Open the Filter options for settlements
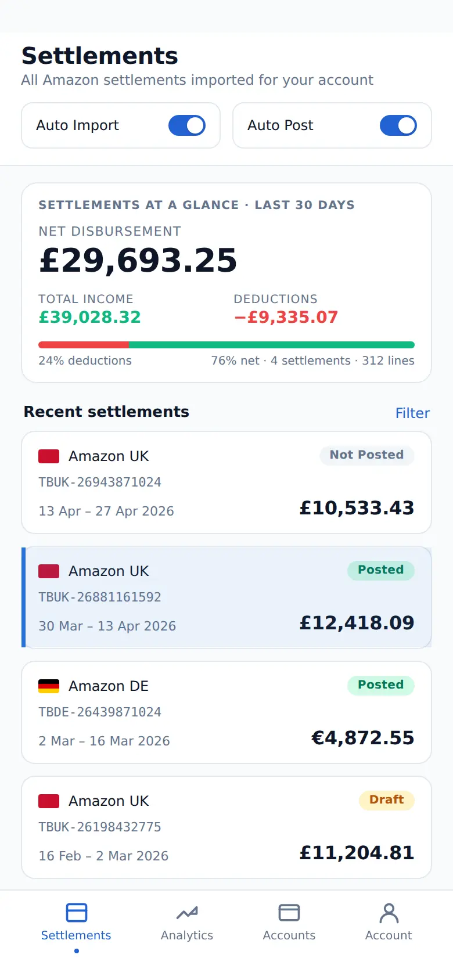This screenshot has width=453, height=980. (x=412, y=413)
